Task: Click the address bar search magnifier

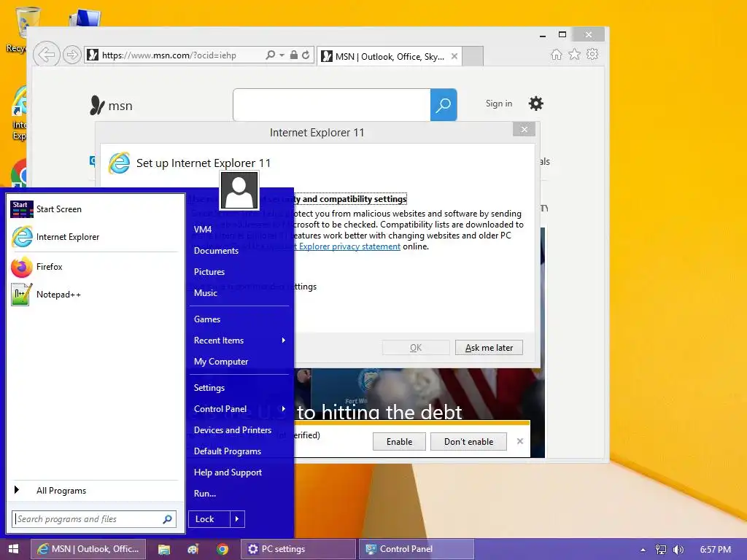Action: [x=270, y=55]
